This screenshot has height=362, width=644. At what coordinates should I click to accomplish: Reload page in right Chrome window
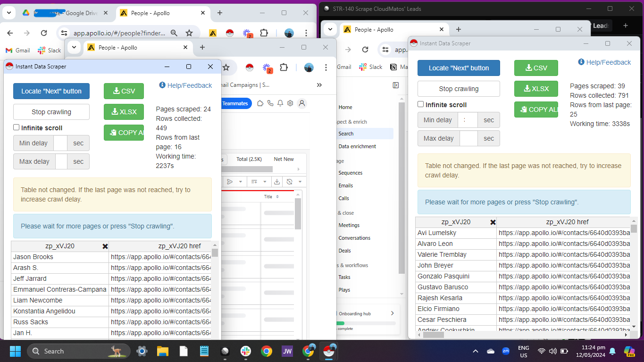coord(365,50)
